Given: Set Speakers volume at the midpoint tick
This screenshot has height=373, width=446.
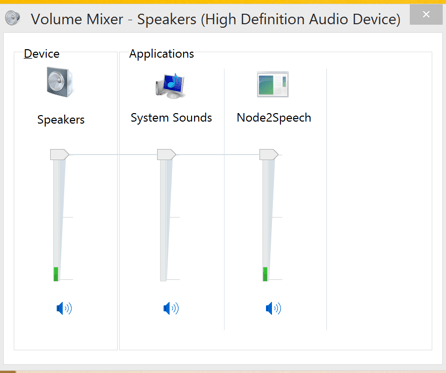Looking at the screenshot, I should (58, 217).
